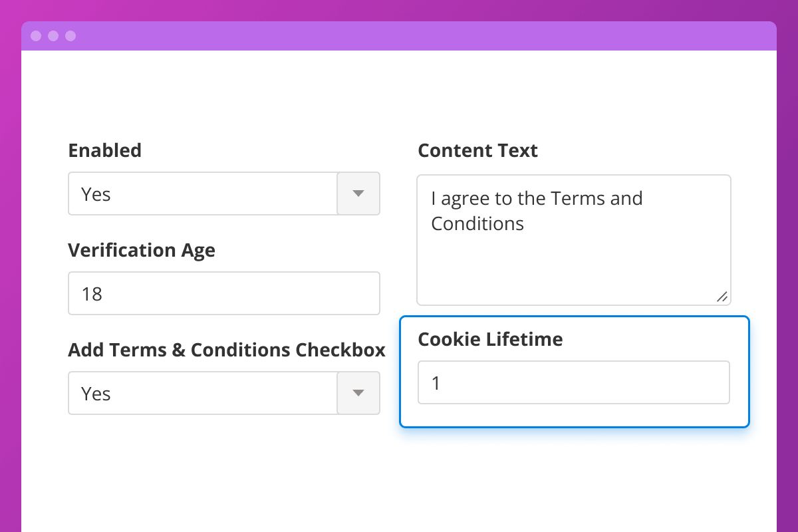Click the value 18 in Verification Age

[92, 293]
